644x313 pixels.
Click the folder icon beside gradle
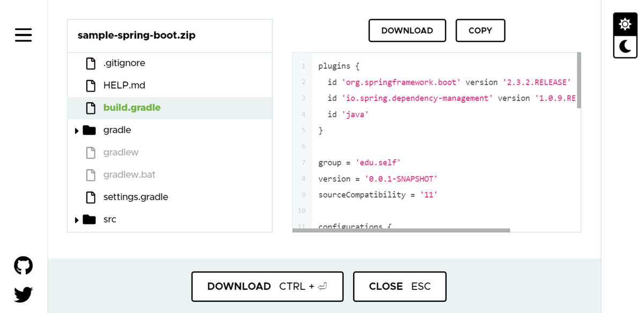pyautogui.click(x=89, y=129)
